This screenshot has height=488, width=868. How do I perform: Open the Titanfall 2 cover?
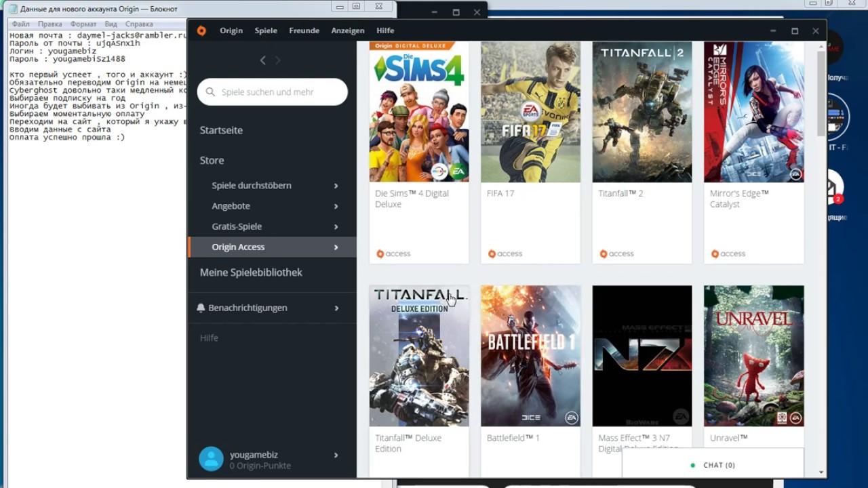click(x=642, y=112)
